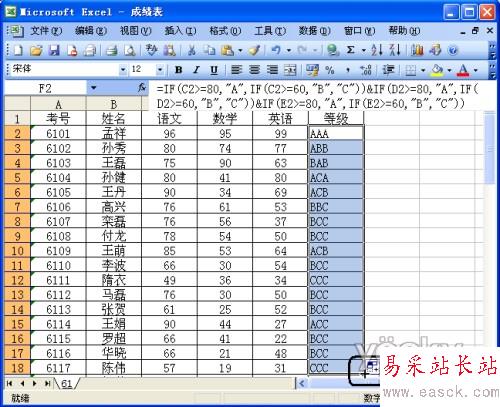Open the font size dropdown 12

pyautogui.click(x=160, y=70)
